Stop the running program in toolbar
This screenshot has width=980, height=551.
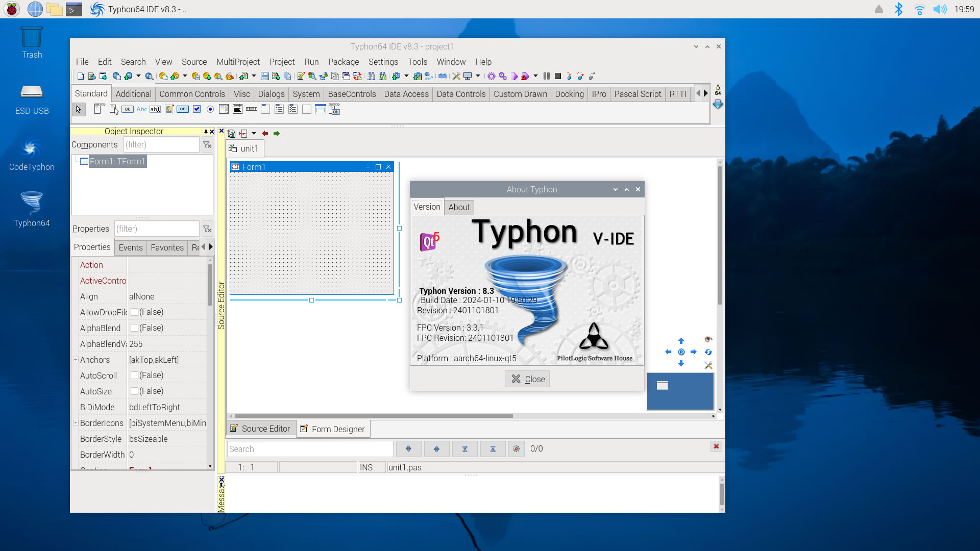point(558,77)
